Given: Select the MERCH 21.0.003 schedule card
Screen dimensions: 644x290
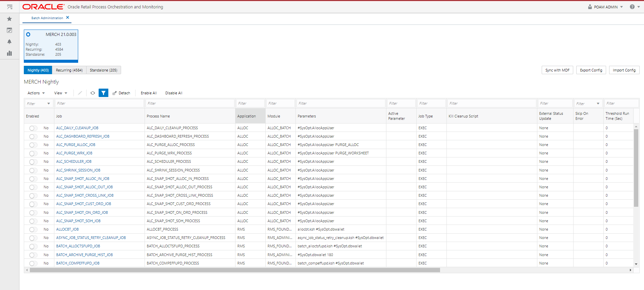Looking at the screenshot, I should coord(51,46).
